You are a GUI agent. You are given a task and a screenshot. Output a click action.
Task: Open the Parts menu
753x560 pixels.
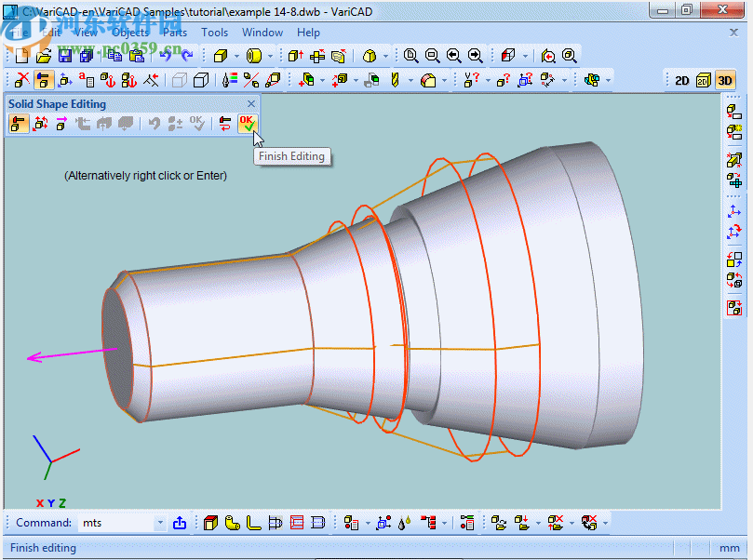[175, 33]
